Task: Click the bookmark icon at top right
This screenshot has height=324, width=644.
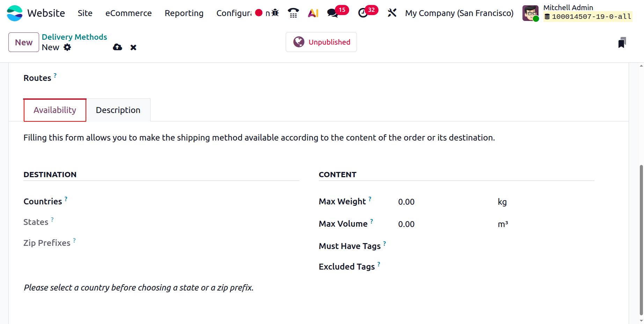Action: click(622, 43)
